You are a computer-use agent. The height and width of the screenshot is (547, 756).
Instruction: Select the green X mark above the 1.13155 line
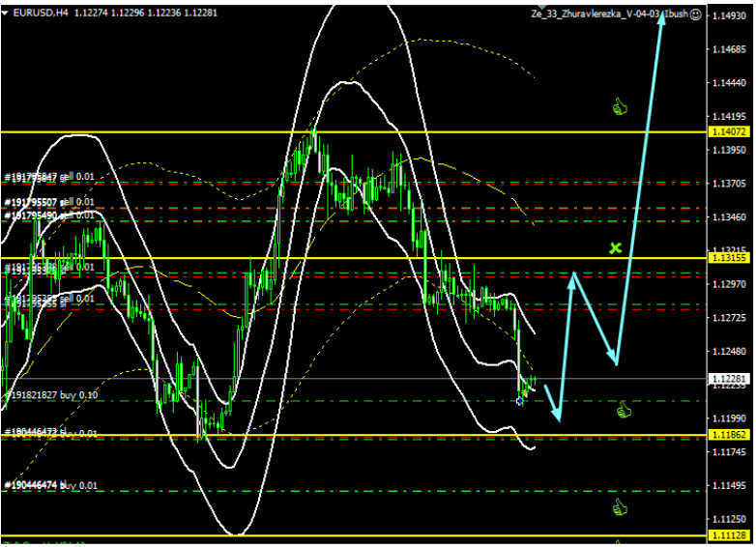(x=615, y=248)
